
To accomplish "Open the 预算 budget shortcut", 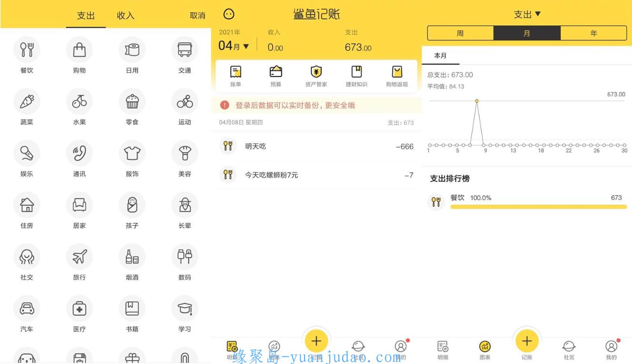I will tap(276, 76).
